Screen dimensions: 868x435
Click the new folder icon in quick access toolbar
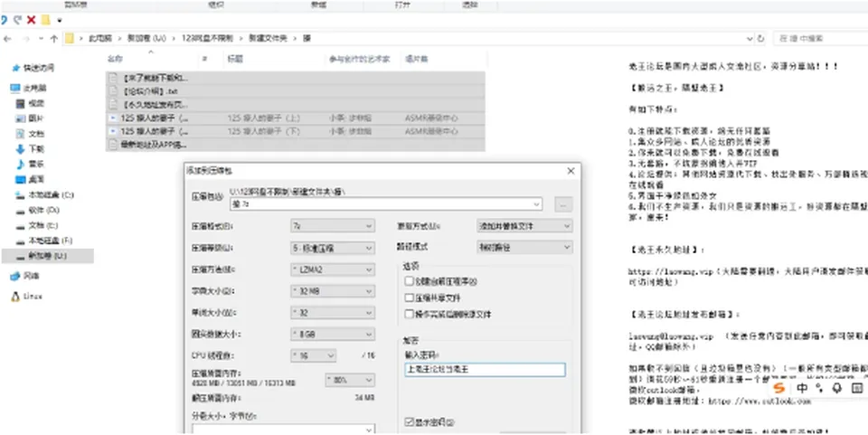(45, 21)
